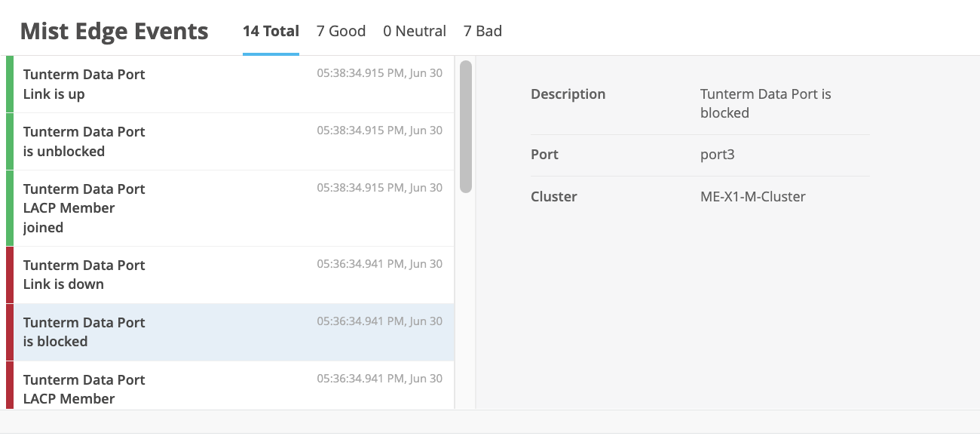Select the highlighted is blocked event
Viewport: 980px width, 439px height.
click(x=226, y=332)
